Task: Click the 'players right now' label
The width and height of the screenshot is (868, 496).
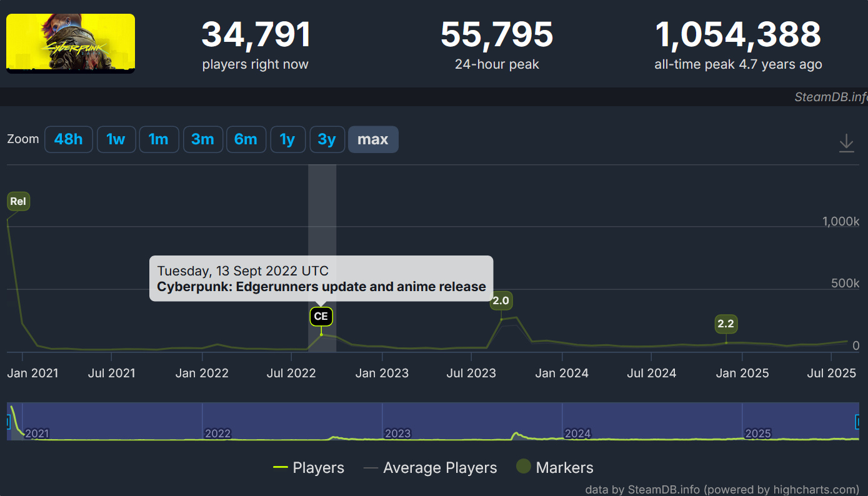Action: [x=256, y=64]
